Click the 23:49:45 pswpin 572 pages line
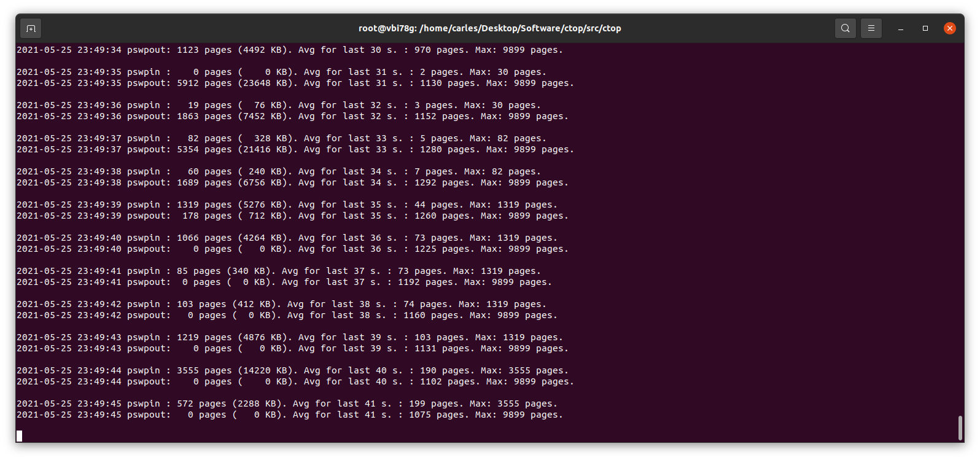This screenshot has height=460, width=980. tap(287, 403)
